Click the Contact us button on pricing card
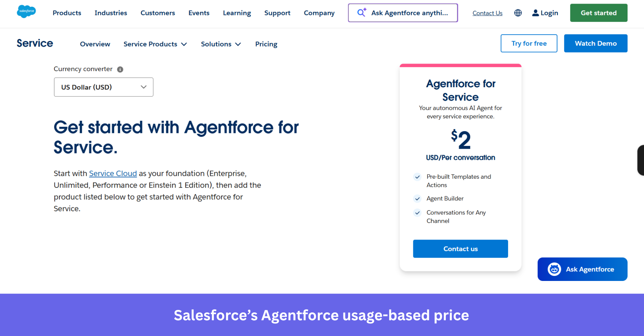This screenshot has width=644, height=336. coord(460,249)
